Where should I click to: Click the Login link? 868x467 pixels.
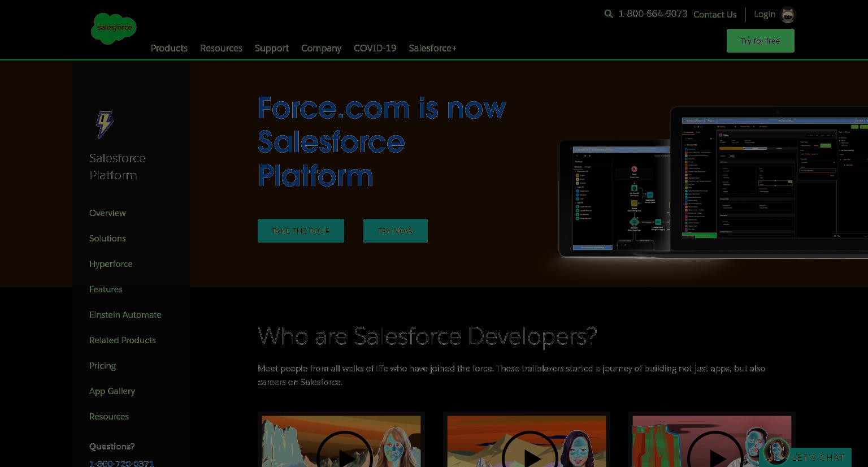point(765,14)
